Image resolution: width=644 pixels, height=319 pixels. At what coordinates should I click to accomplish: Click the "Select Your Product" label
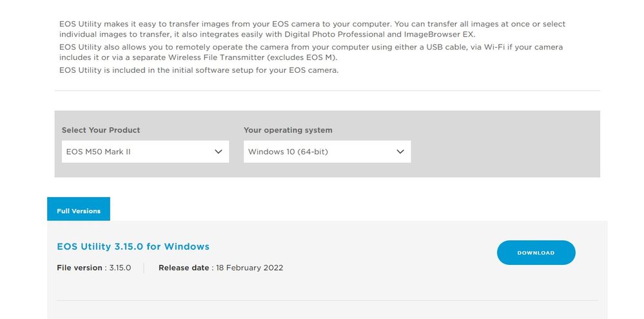pyautogui.click(x=101, y=130)
